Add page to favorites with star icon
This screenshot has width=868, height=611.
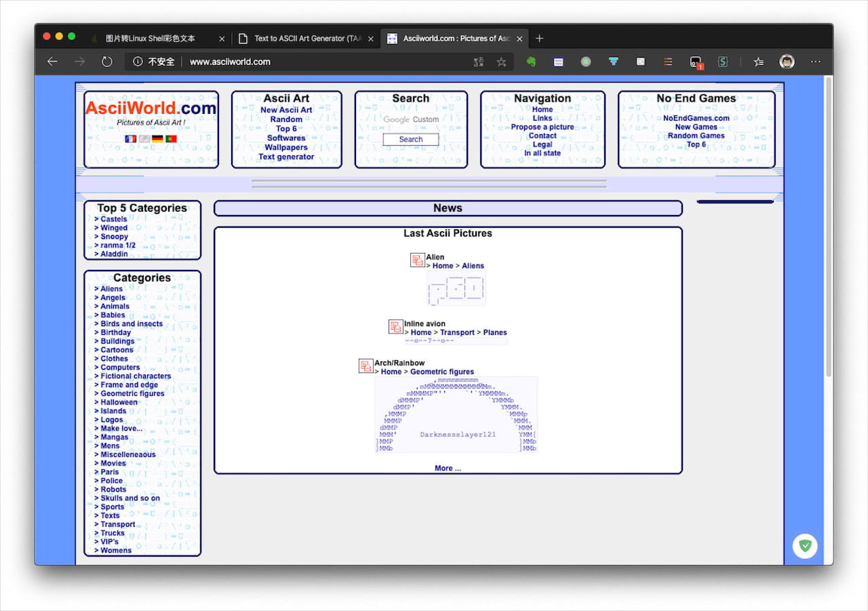click(501, 62)
